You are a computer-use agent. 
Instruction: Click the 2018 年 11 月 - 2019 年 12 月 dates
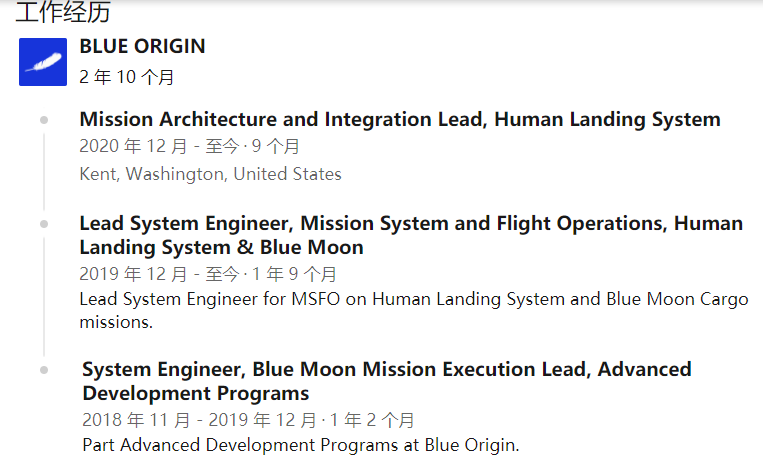[200, 420]
